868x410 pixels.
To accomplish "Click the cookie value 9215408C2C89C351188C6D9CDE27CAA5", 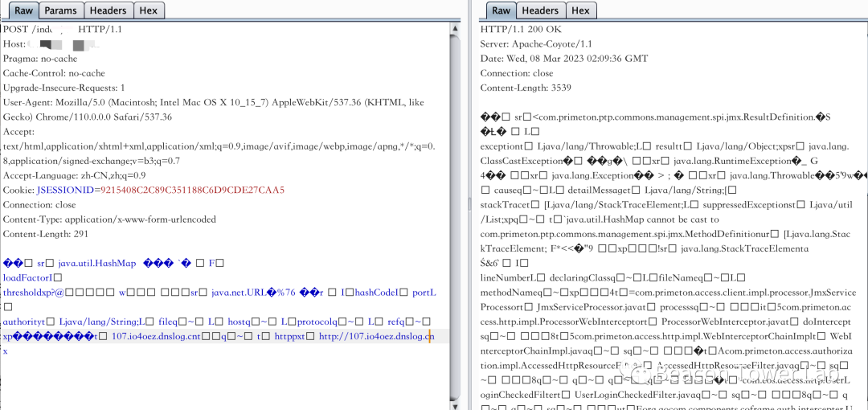I will [x=192, y=190].
